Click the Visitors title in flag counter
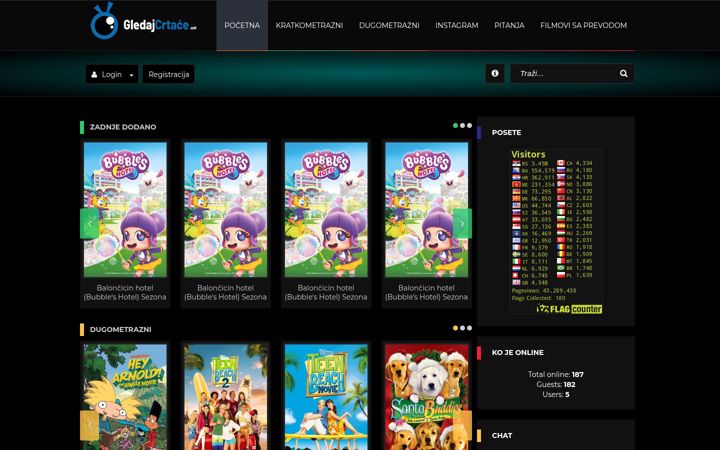720x450 pixels. [528, 154]
